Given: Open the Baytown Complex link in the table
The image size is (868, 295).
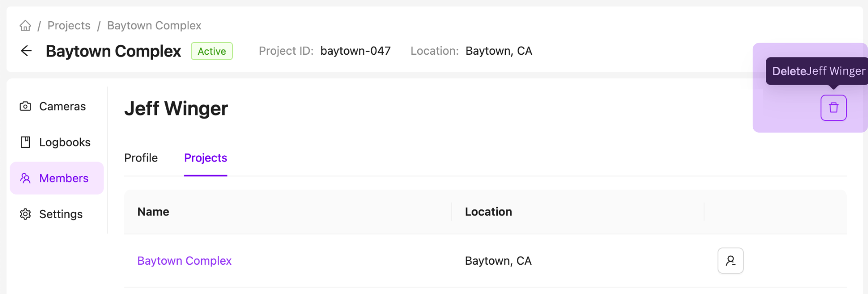Looking at the screenshot, I should tap(184, 261).
